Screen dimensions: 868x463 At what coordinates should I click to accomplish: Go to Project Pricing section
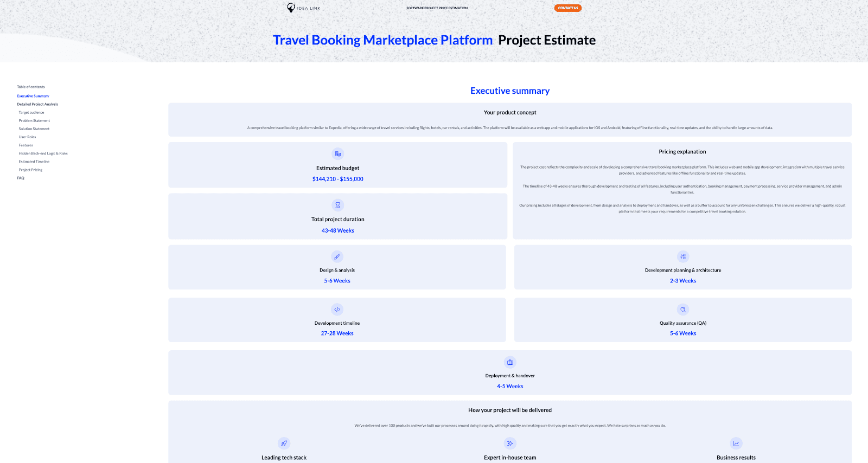pyautogui.click(x=30, y=170)
